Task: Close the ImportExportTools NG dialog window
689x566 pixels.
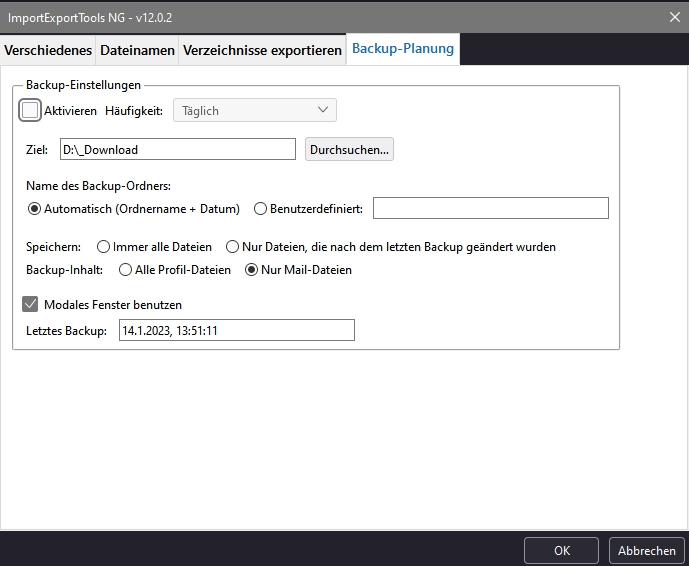Action: [x=672, y=15]
